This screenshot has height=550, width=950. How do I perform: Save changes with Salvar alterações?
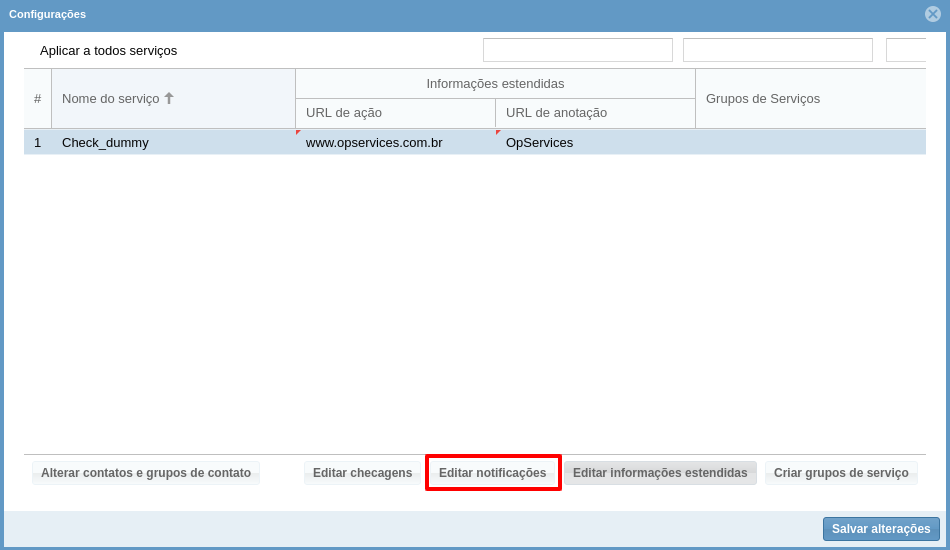pos(880,529)
